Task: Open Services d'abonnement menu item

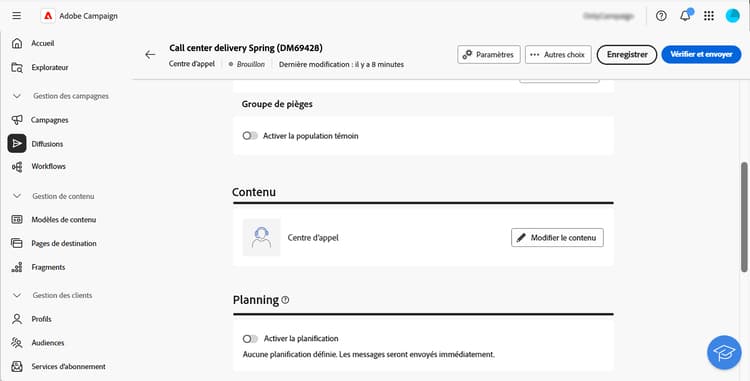Action: pos(68,367)
